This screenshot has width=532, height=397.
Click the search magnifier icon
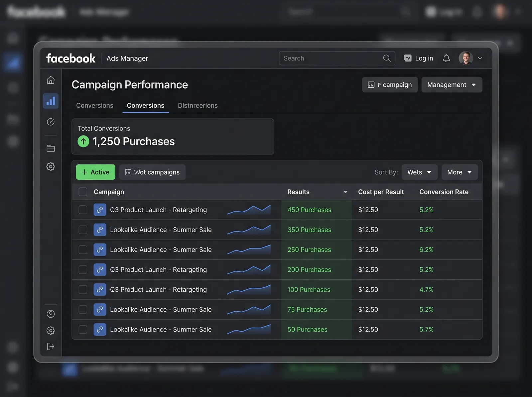(x=387, y=58)
